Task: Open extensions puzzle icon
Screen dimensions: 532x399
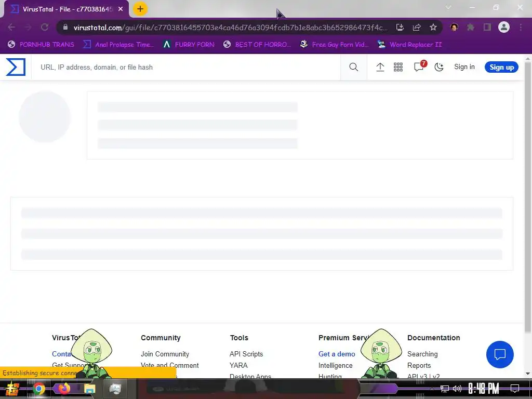Action: click(471, 27)
